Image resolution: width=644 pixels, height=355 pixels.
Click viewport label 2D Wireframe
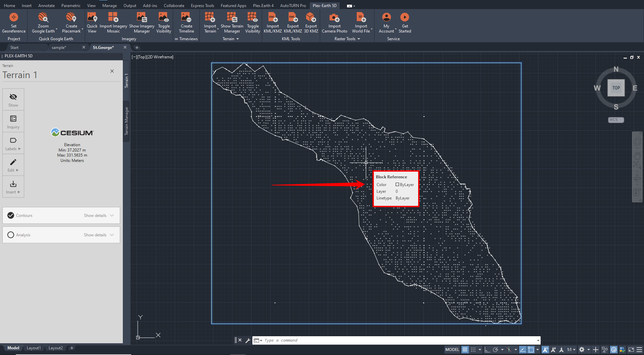coord(160,57)
